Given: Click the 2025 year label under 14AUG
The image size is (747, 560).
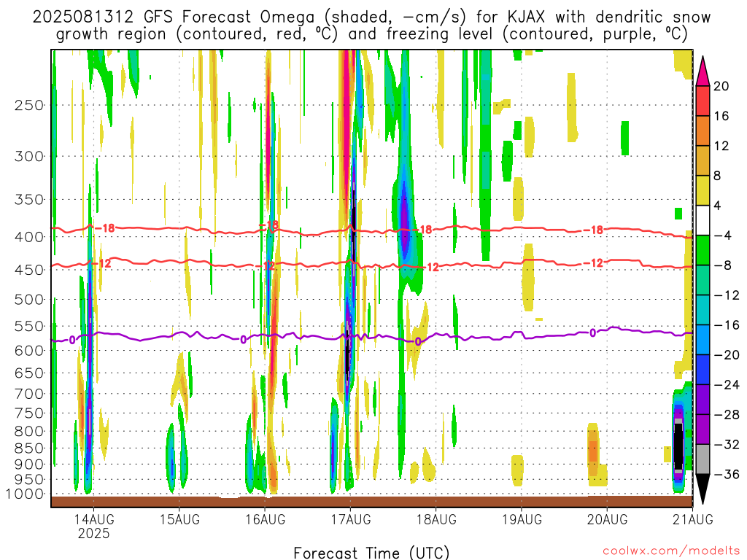Looking at the screenshot, I should [x=93, y=533].
